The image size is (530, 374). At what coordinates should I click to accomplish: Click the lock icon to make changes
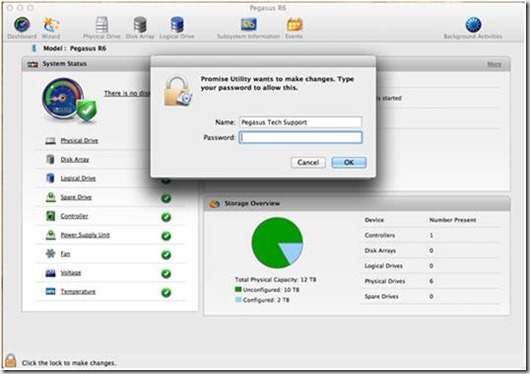(x=10, y=360)
